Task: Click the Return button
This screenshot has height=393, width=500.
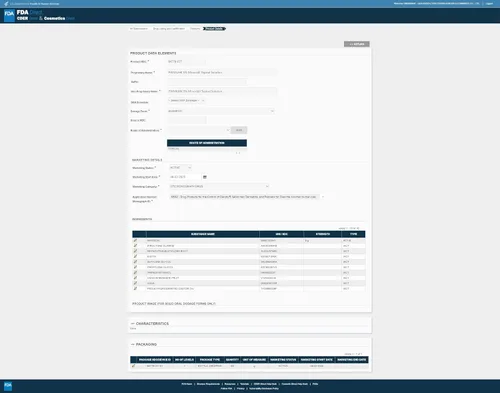Action: click(x=357, y=44)
